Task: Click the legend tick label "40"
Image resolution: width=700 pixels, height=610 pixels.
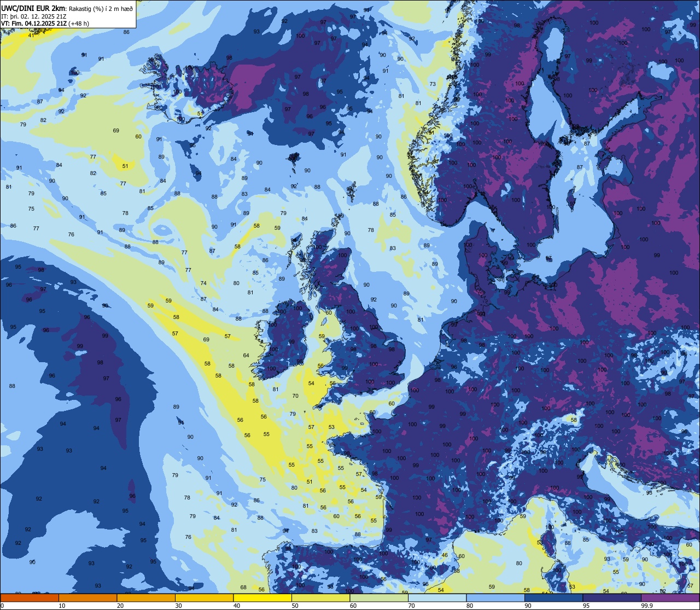Action: point(237,606)
